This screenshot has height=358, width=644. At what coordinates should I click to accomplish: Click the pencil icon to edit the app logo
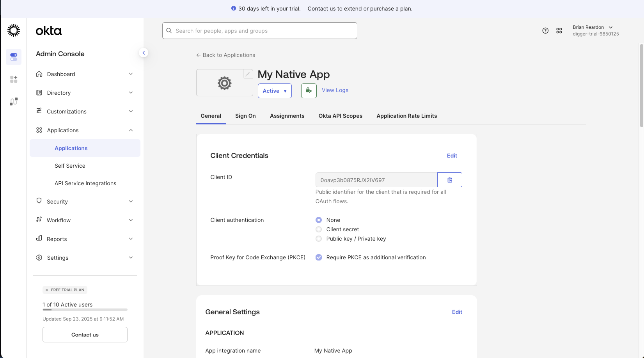pos(248,74)
